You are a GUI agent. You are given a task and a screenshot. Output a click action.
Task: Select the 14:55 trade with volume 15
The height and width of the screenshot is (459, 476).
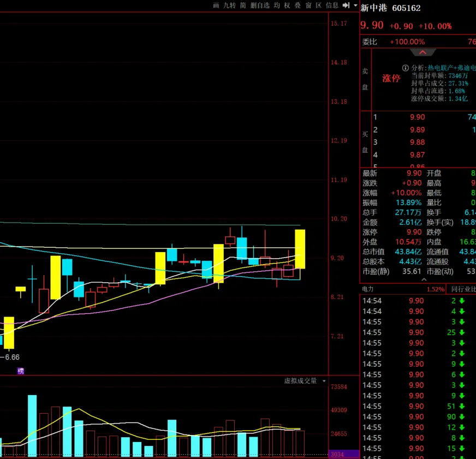414,449
